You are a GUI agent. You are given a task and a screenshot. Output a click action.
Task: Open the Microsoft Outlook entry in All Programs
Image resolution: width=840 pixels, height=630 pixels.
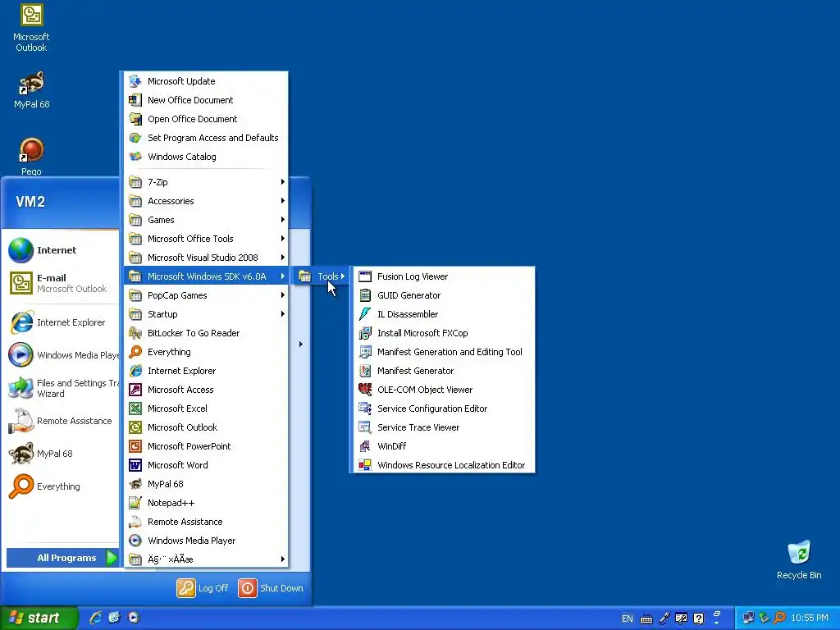[206, 427]
